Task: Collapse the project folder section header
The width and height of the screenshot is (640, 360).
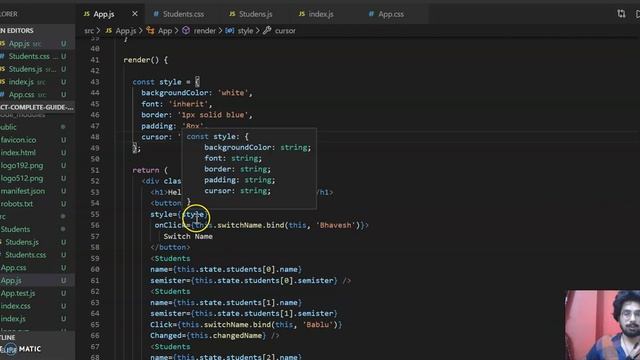Action: tap(37, 107)
